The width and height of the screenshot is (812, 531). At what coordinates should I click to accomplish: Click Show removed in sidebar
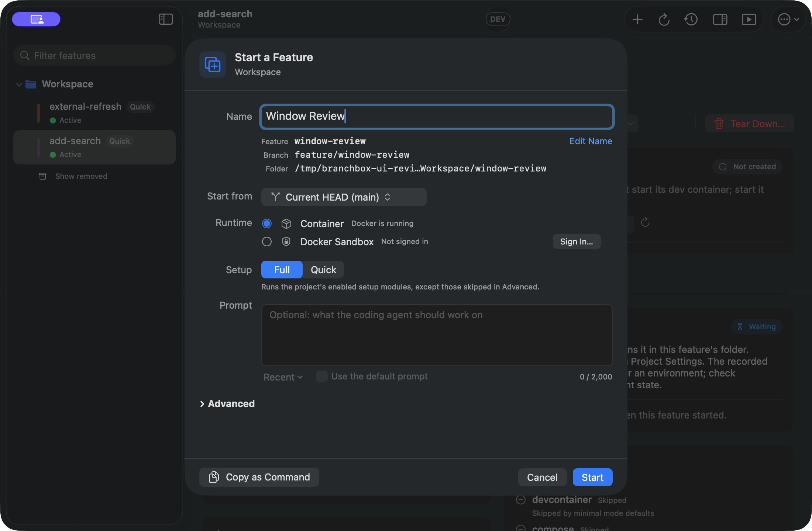[x=81, y=176]
